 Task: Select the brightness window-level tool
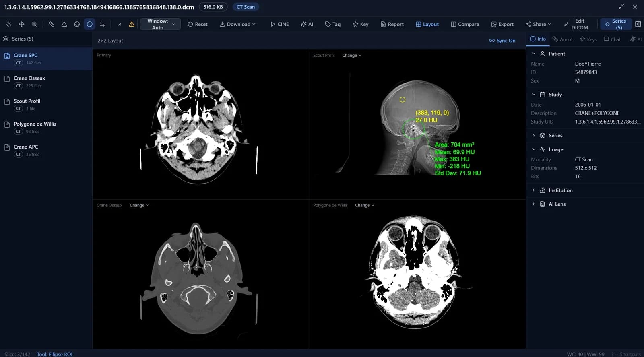[x=9, y=24]
